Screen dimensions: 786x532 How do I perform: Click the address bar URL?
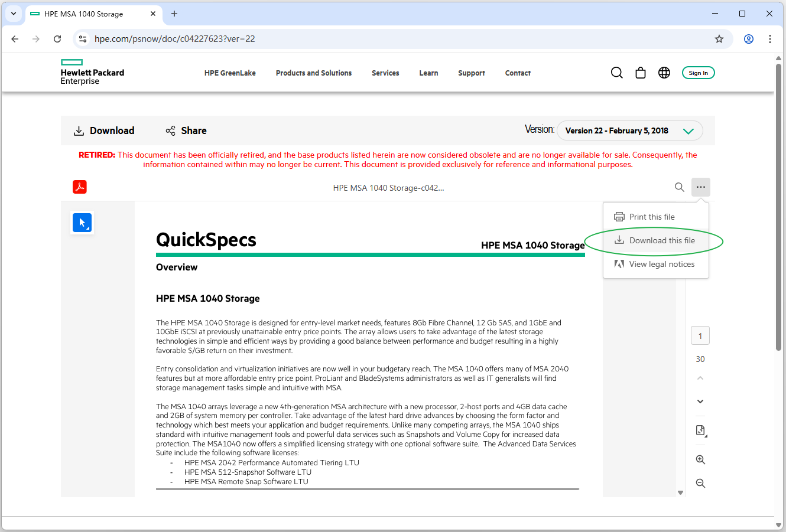pyautogui.click(x=175, y=39)
